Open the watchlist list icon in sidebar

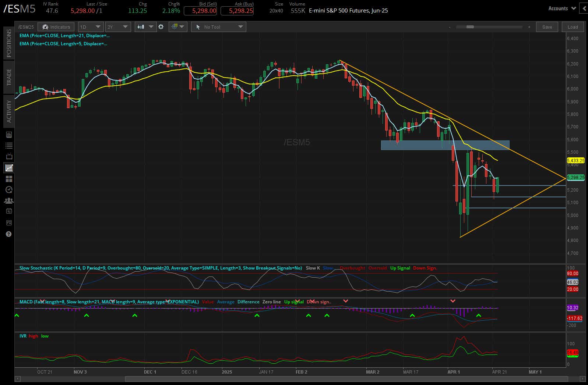click(x=9, y=146)
